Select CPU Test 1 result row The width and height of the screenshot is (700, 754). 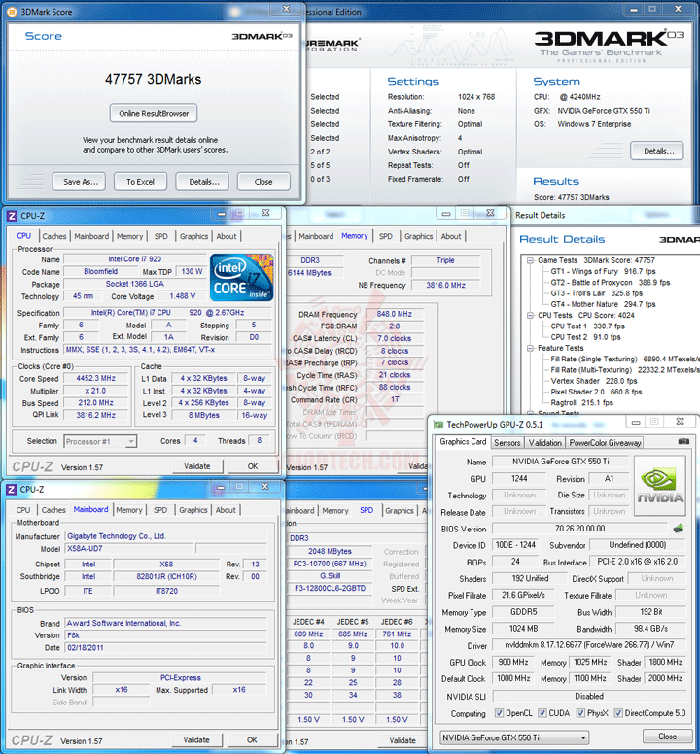tap(587, 326)
